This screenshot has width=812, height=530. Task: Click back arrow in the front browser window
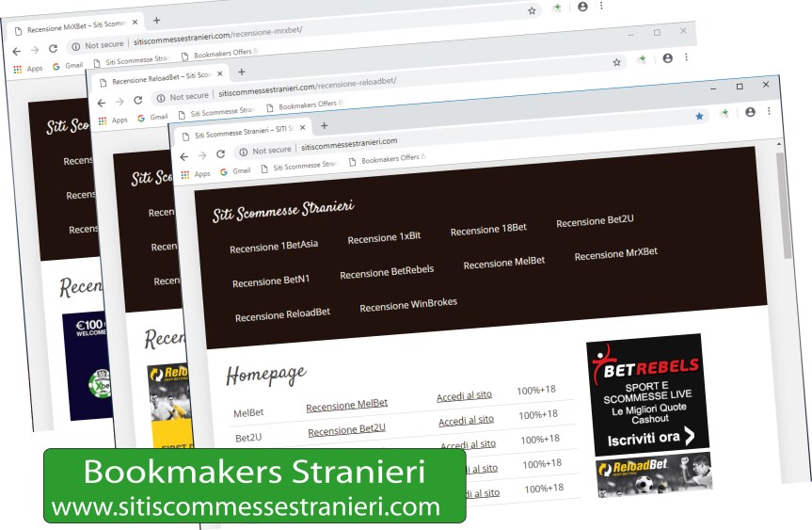[184, 155]
